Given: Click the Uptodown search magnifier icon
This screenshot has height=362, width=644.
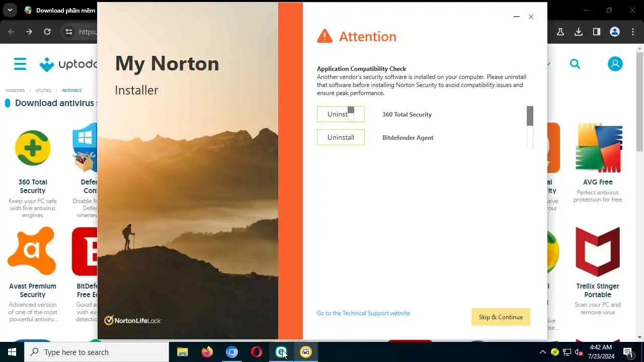Looking at the screenshot, I should point(575,64).
